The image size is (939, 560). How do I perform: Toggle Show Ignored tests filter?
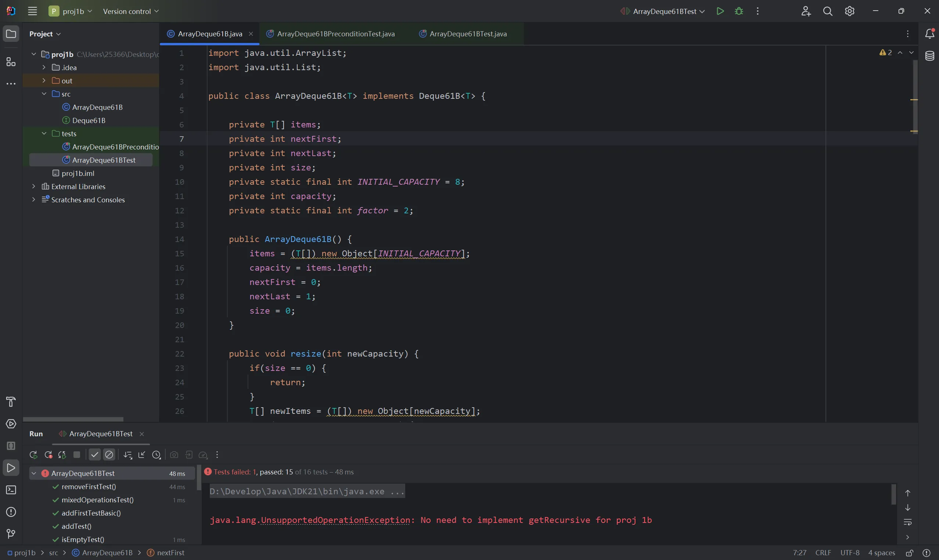click(109, 455)
